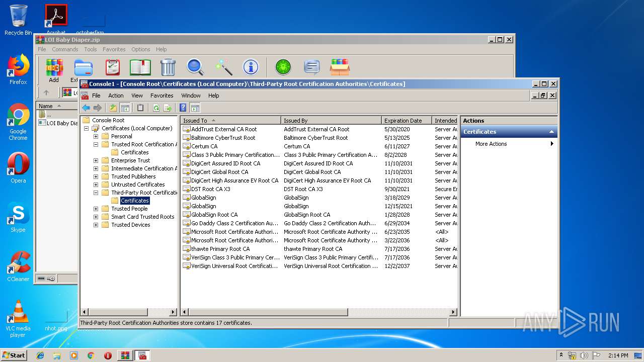
Task: Click right arrow of tree pane scrollbar
Action: 174,312
